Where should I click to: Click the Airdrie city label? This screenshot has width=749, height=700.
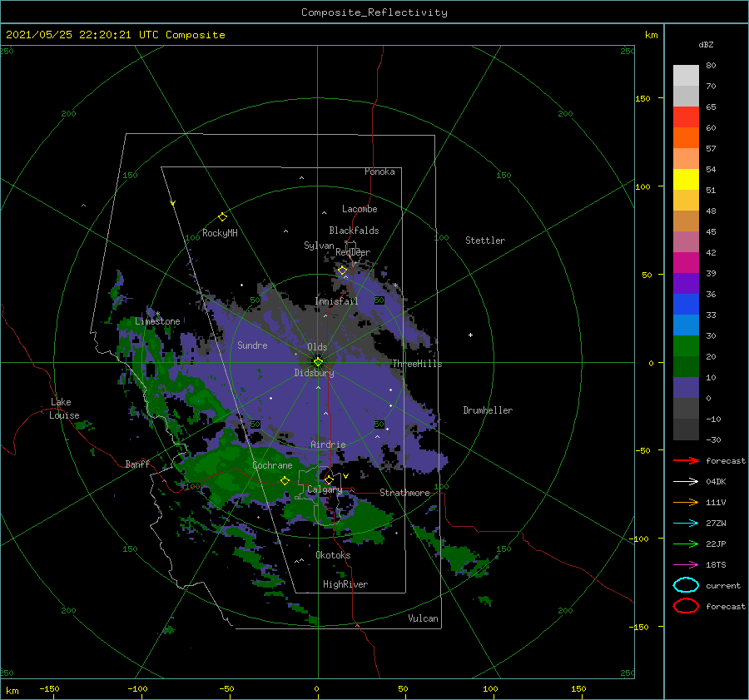click(x=328, y=444)
